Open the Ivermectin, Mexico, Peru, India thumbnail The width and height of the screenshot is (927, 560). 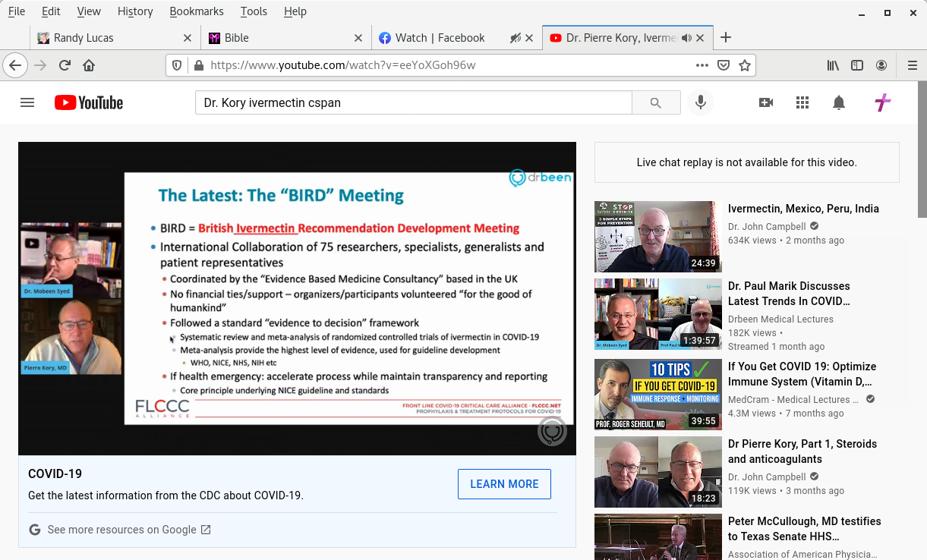point(657,236)
